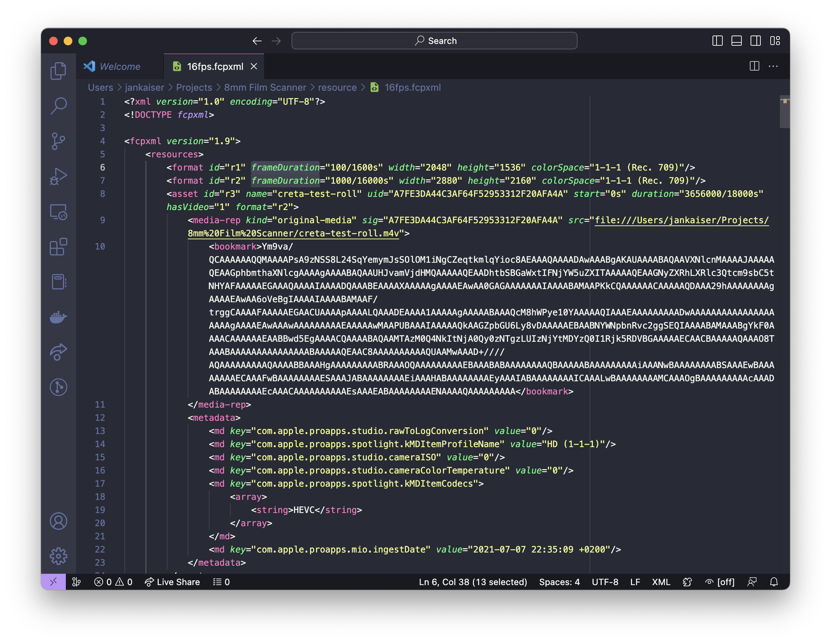Click the resources opening tag on line 5
Viewport: 831px width, 644px height.
(x=174, y=154)
